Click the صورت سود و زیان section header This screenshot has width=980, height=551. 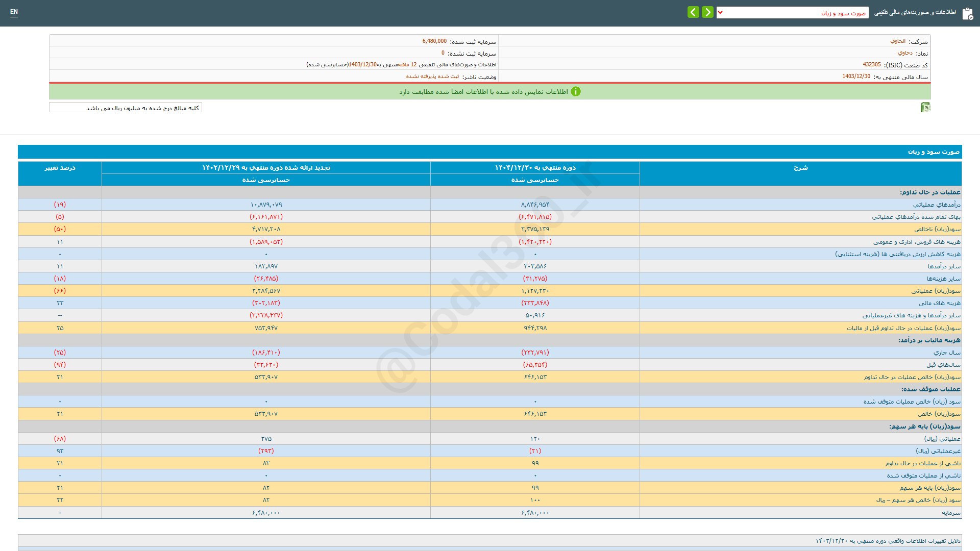tap(934, 152)
